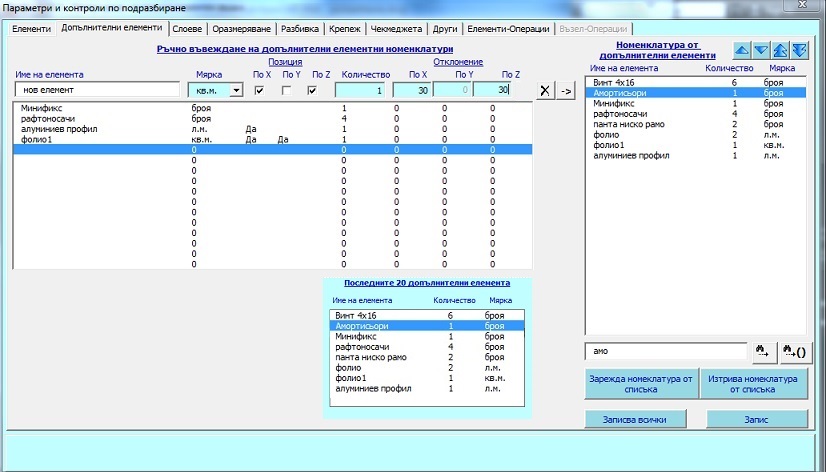The height and width of the screenshot is (472, 826).
Task: Select фолио in last 20 elements list
Action: pyautogui.click(x=427, y=368)
